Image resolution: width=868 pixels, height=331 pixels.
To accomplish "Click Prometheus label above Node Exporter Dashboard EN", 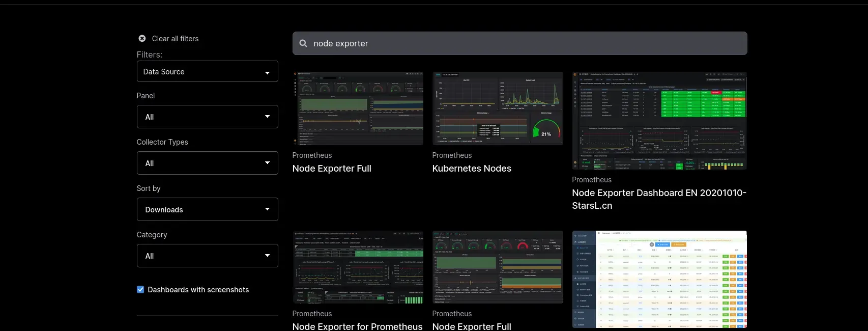I will tap(592, 180).
